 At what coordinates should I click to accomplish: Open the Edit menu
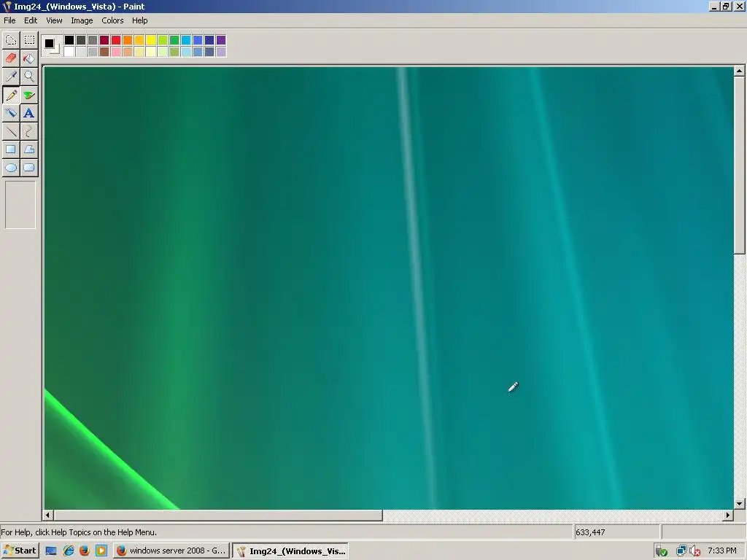31,20
